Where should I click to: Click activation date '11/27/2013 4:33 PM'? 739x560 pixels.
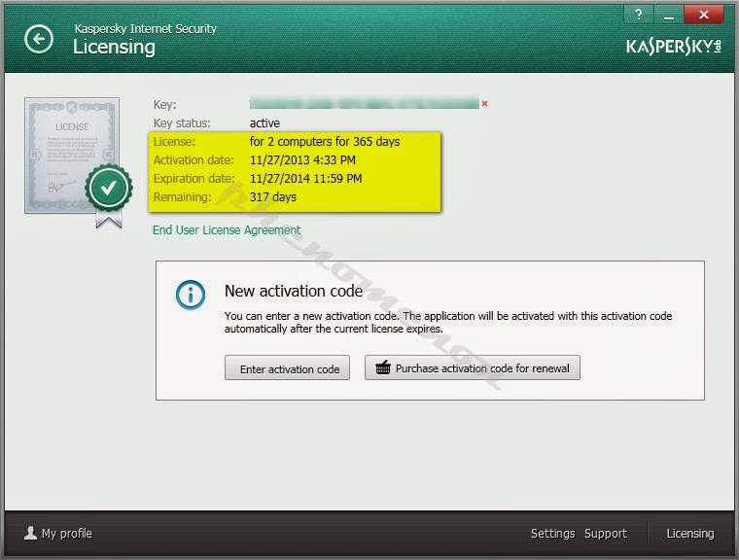(x=302, y=159)
